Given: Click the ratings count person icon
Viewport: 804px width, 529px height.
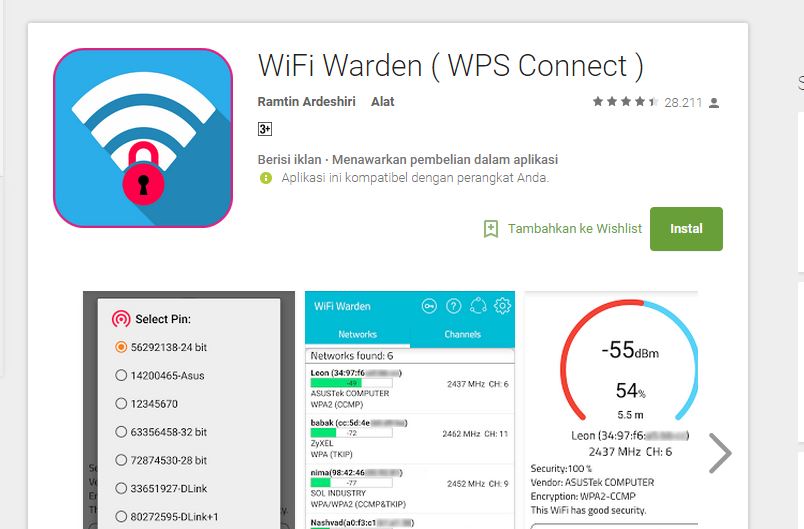Looking at the screenshot, I should coord(714,103).
